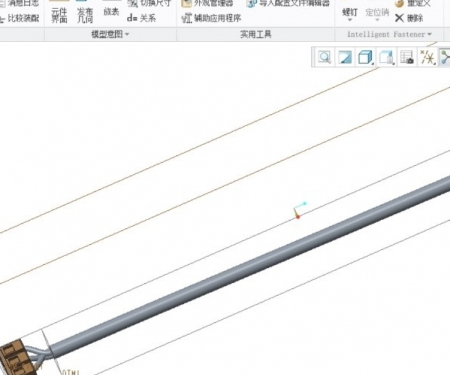
Task: Click the 实用工具 group label
Action: click(x=256, y=34)
